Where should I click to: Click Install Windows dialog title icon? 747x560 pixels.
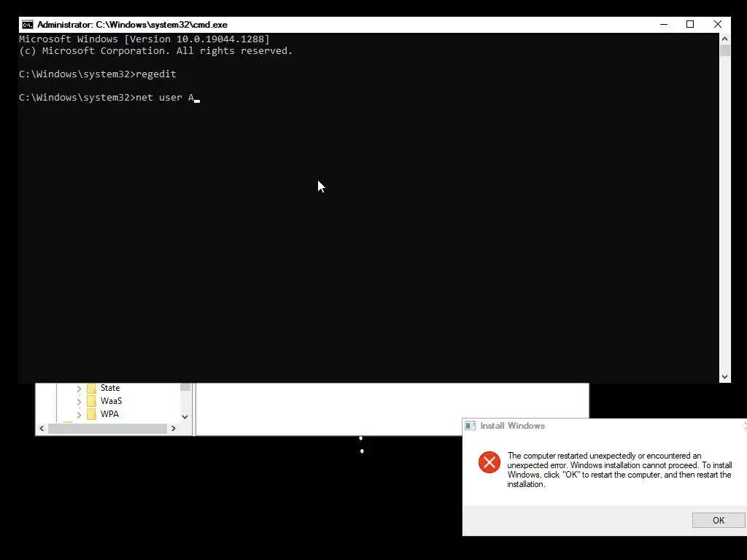[x=471, y=426]
